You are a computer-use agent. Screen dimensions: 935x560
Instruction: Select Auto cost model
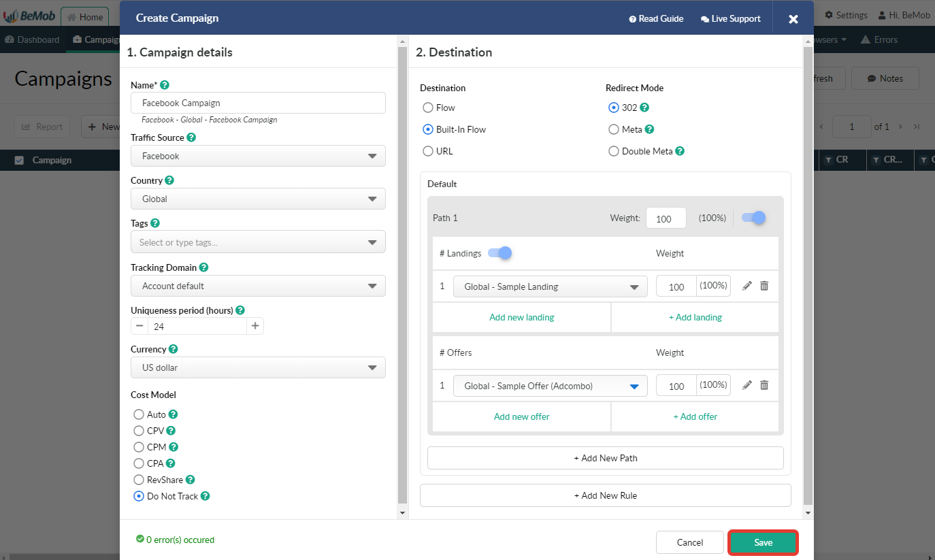tap(139, 414)
